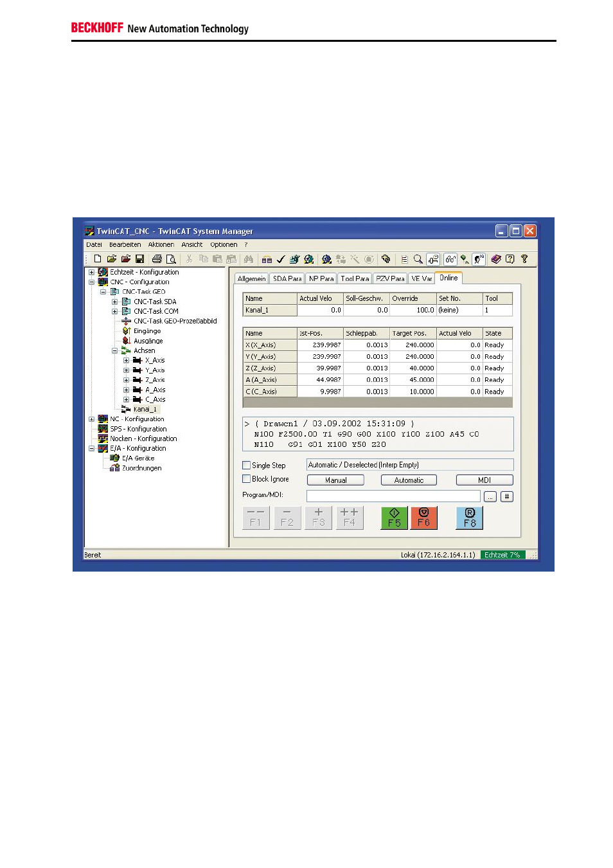The width and height of the screenshot is (613, 868).
Task: Click the Program/MDI input field
Action: point(393,496)
